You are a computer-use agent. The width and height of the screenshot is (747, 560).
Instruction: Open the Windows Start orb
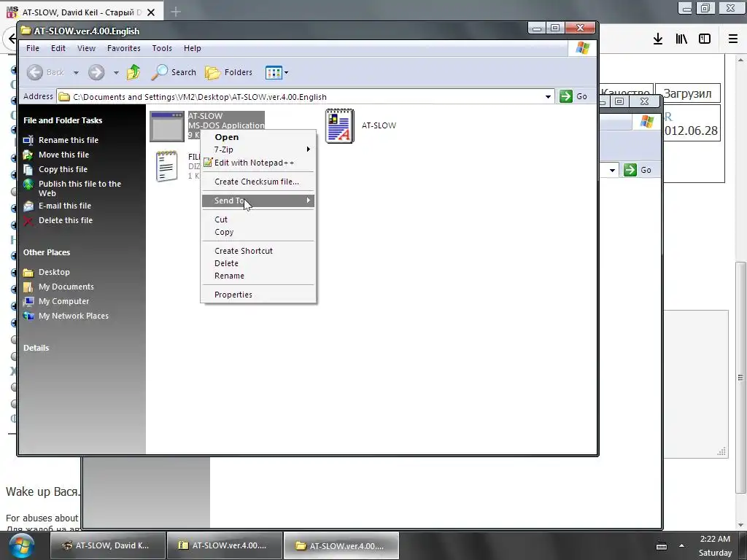click(21, 545)
